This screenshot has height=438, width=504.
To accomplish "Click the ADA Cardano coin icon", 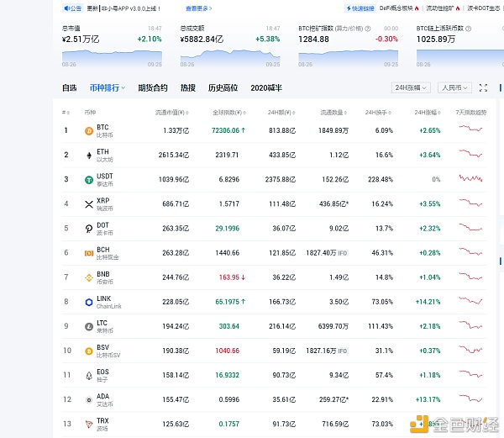I will [89, 400].
